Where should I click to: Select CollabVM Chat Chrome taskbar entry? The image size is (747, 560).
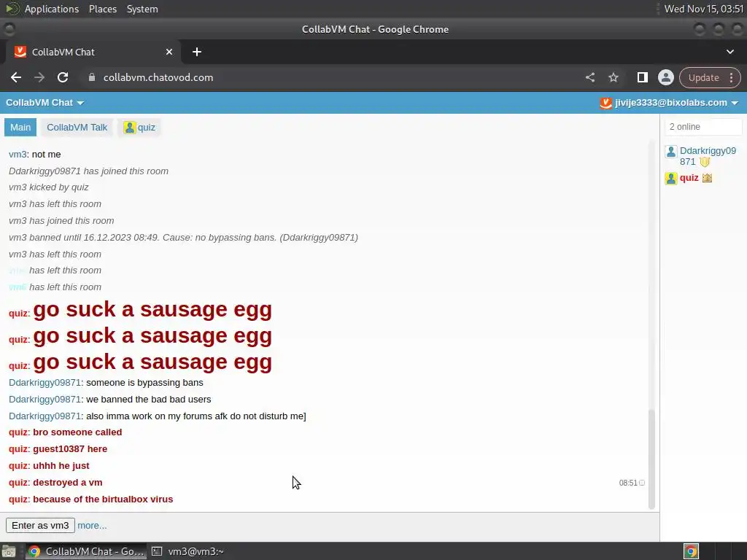(x=86, y=551)
